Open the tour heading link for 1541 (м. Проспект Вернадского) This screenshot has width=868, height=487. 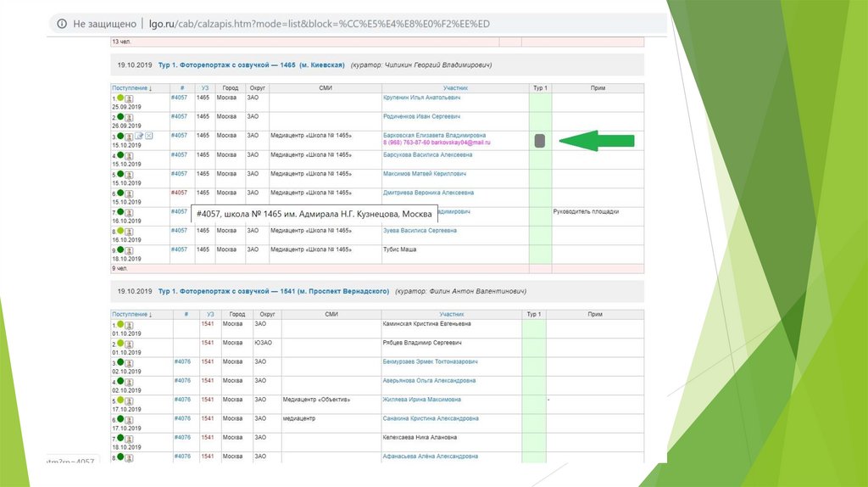pos(273,291)
